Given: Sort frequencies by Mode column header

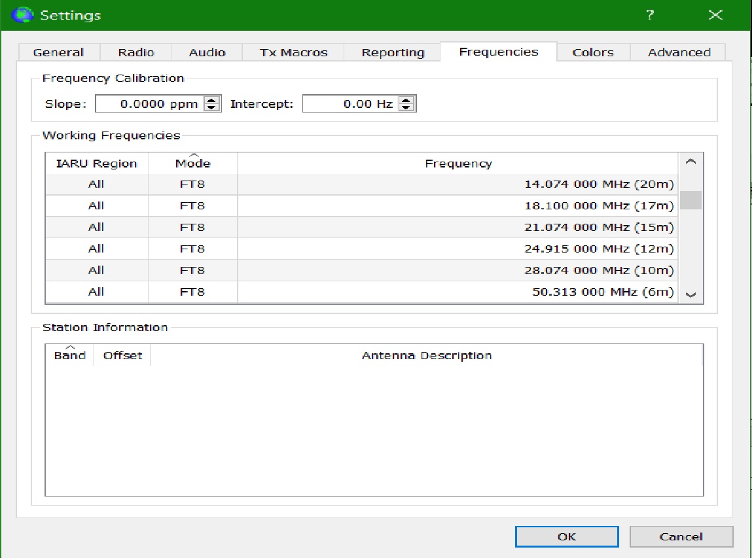Looking at the screenshot, I should [193, 164].
